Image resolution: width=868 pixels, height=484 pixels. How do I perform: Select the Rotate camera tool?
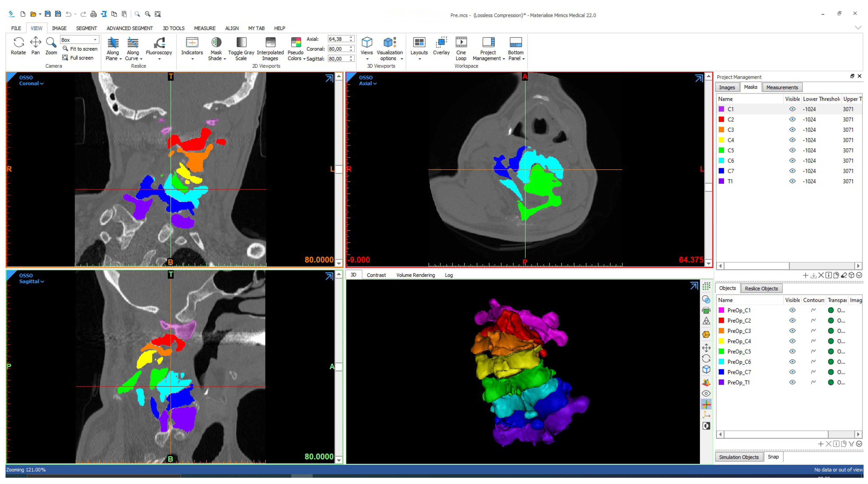coord(18,43)
